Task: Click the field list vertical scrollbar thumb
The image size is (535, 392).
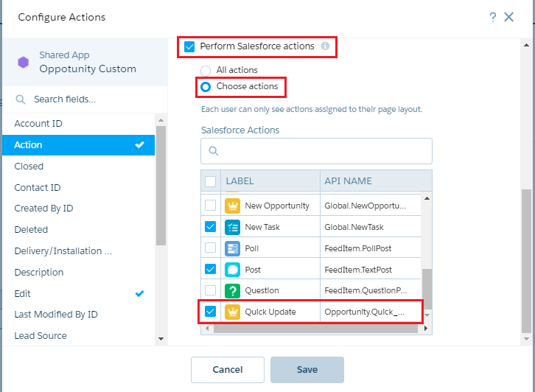Action: click(x=161, y=186)
